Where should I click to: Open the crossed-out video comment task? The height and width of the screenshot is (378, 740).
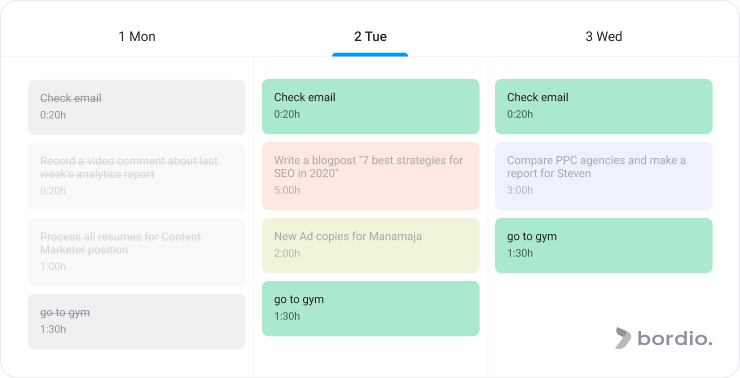137,176
